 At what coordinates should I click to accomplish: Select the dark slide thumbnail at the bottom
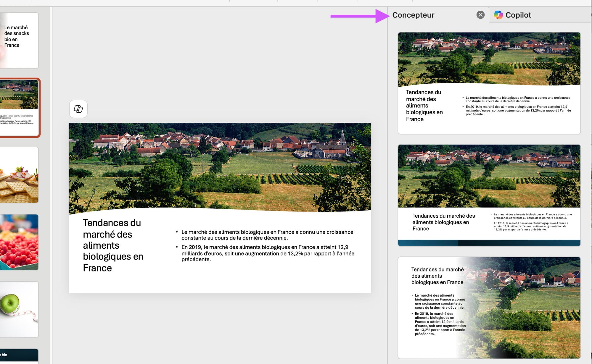click(x=19, y=356)
